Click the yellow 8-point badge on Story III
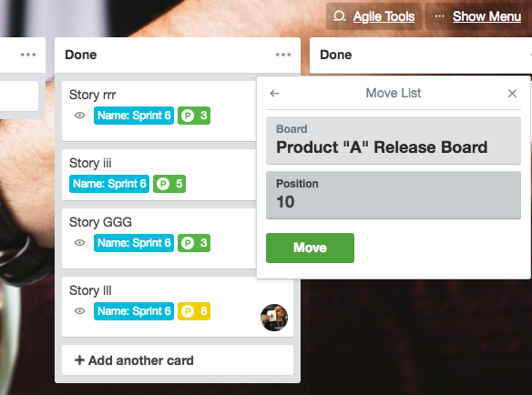 pos(194,311)
